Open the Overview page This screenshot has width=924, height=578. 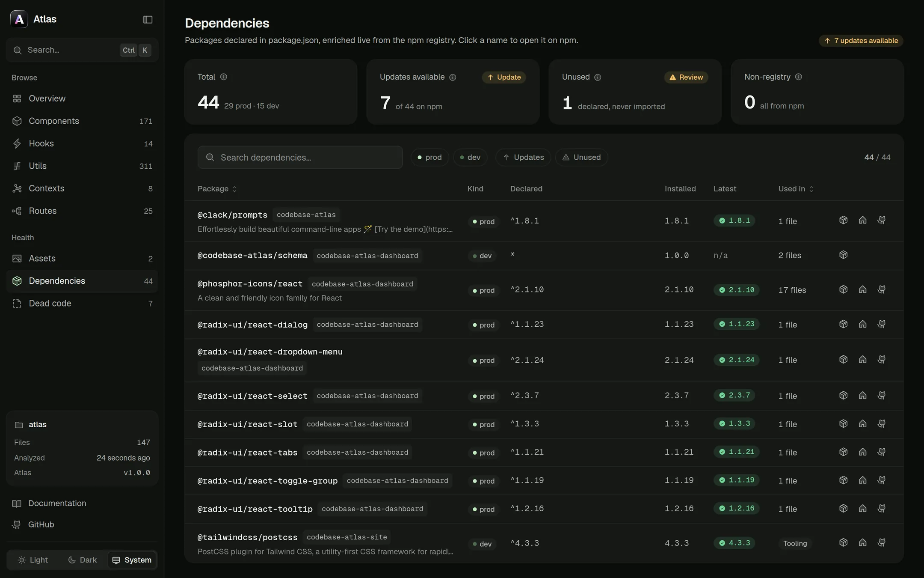click(x=82, y=98)
